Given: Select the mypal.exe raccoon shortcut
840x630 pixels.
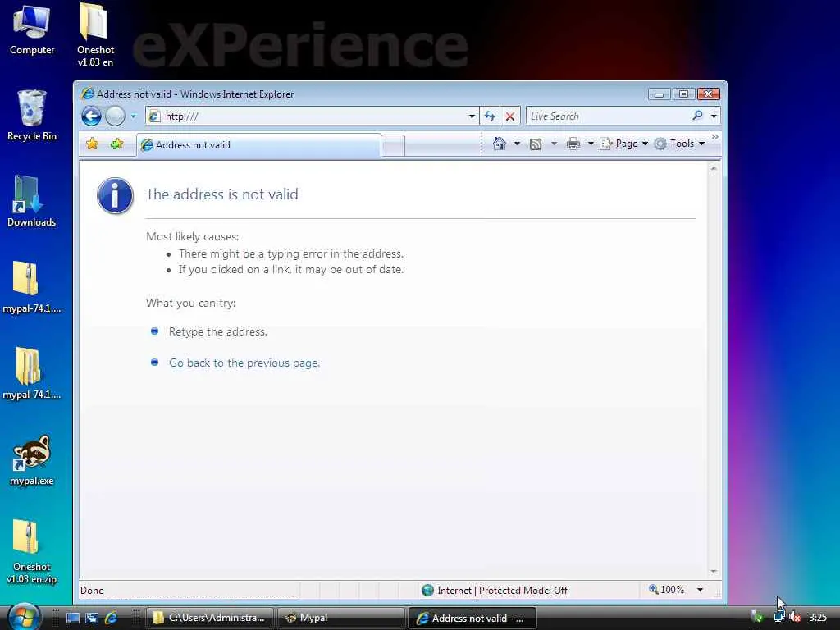Looking at the screenshot, I should [32, 460].
